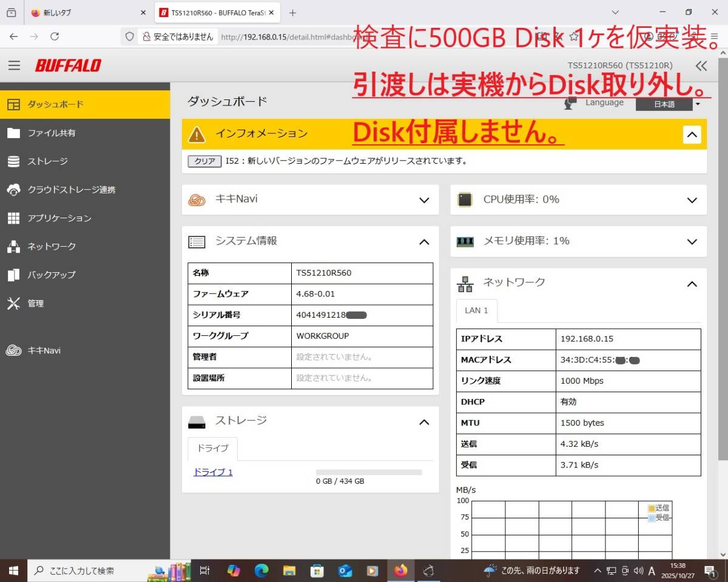Open Backup section in the sidebar
The image size is (728, 582).
point(51,275)
